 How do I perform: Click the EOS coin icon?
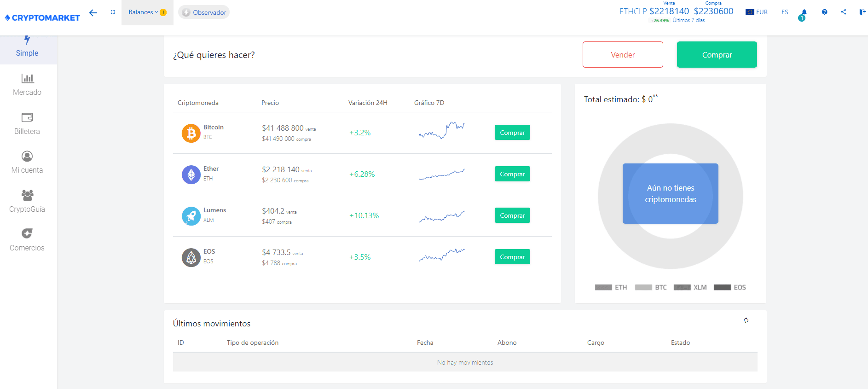click(191, 258)
